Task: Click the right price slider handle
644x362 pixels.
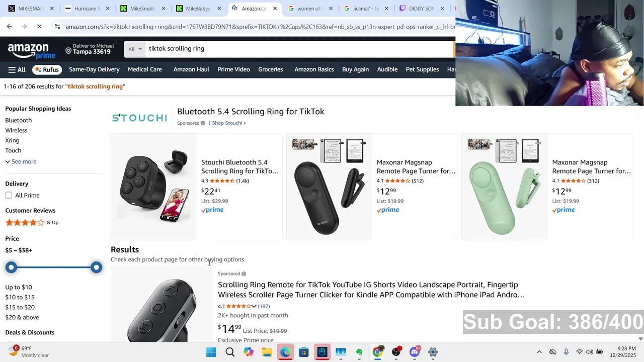Action: click(97, 267)
